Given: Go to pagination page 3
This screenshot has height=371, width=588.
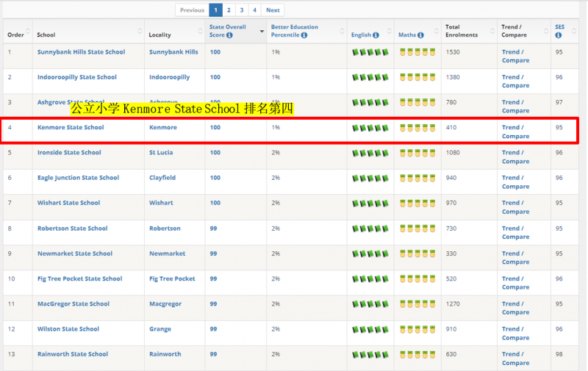Looking at the screenshot, I should (242, 10).
